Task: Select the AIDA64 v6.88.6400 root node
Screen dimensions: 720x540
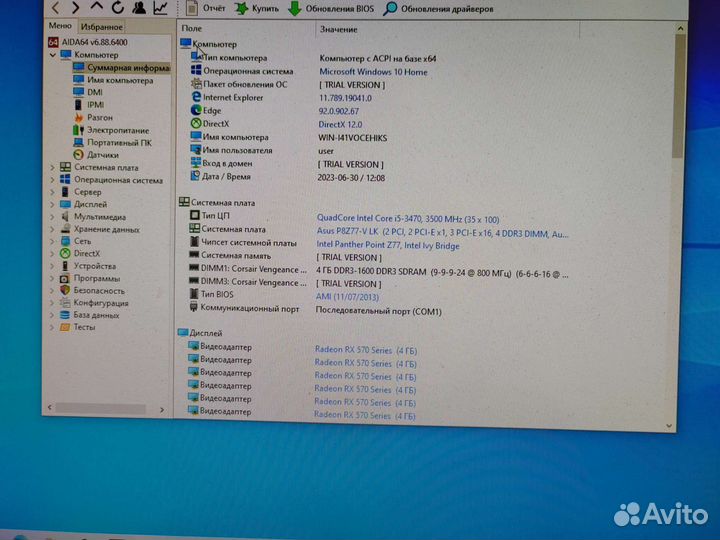Action: click(95, 42)
